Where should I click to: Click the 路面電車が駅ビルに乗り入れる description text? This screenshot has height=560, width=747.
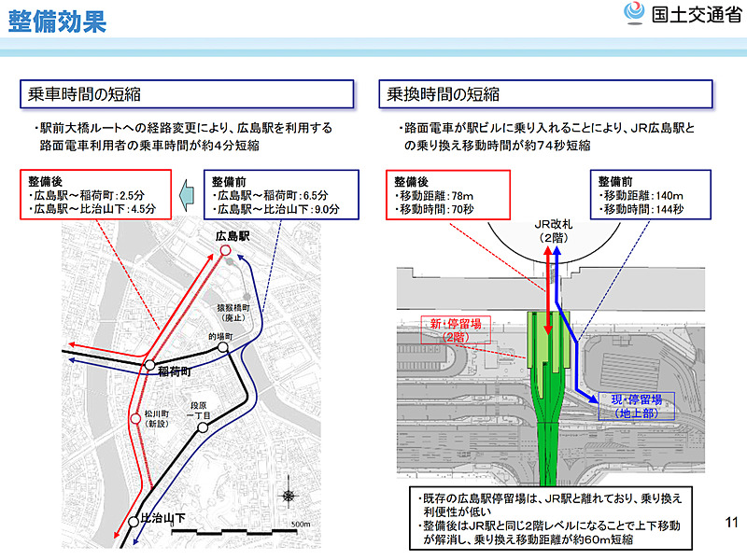tap(547, 136)
